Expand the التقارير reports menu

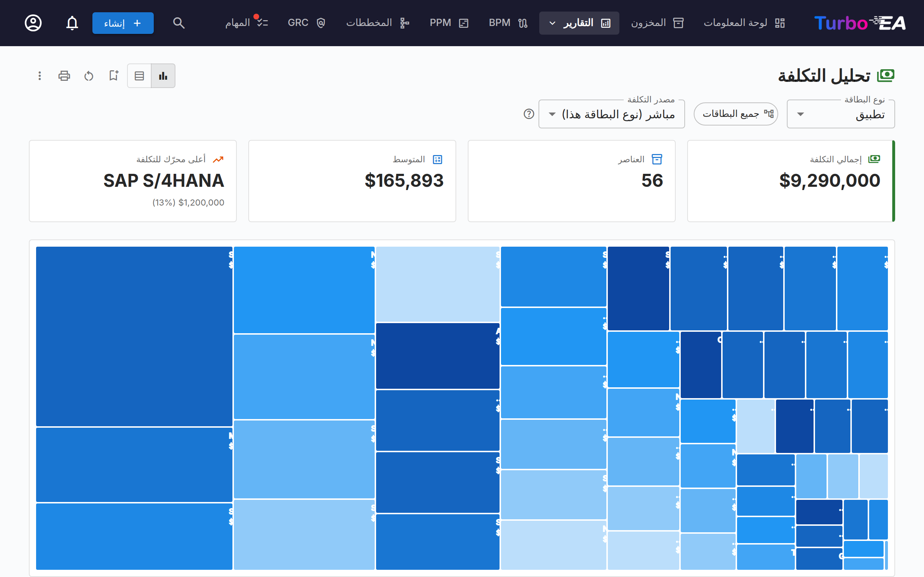579,23
